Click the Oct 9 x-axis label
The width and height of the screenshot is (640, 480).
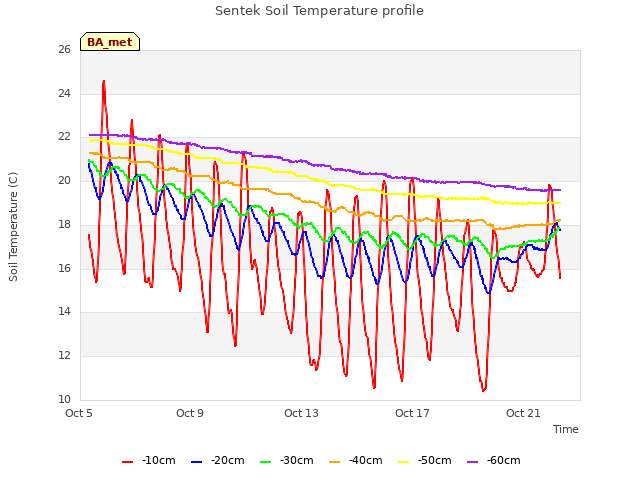190,413
